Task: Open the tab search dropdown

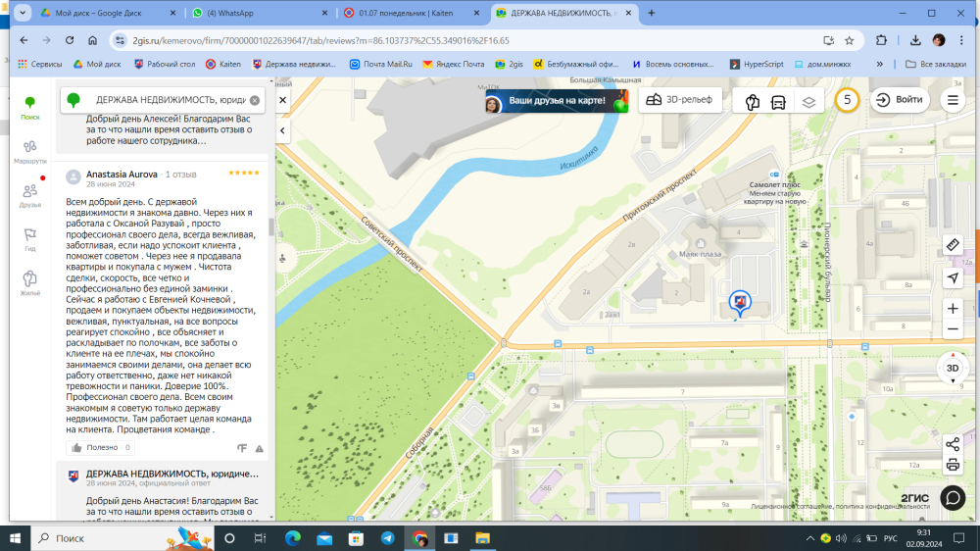Action: 23,13
